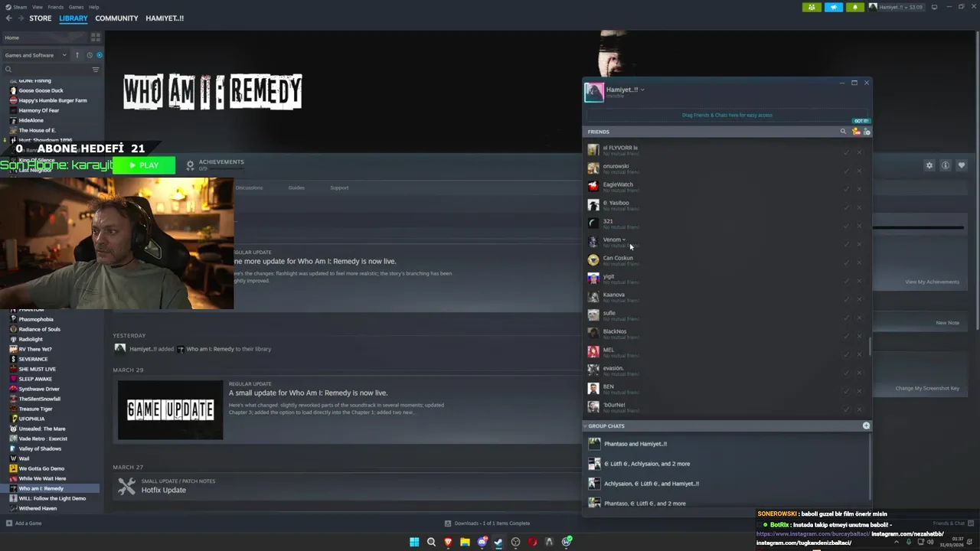Open Hotfix Update patch notes entry
980x551 pixels.
pos(163,490)
